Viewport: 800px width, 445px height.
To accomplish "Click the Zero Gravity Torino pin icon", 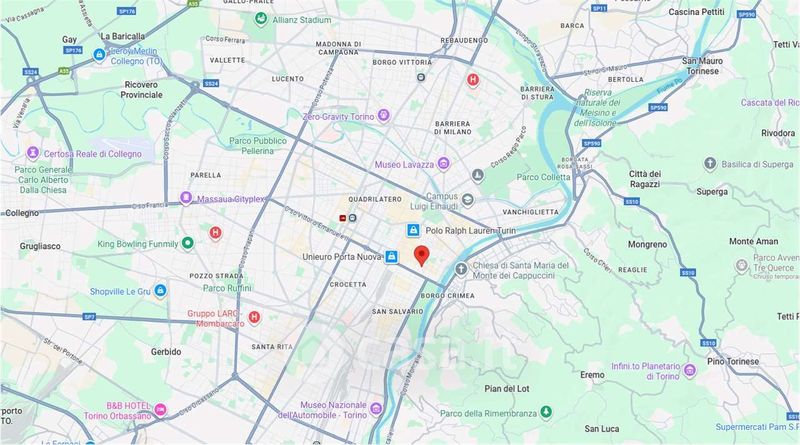I will (x=383, y=116).
